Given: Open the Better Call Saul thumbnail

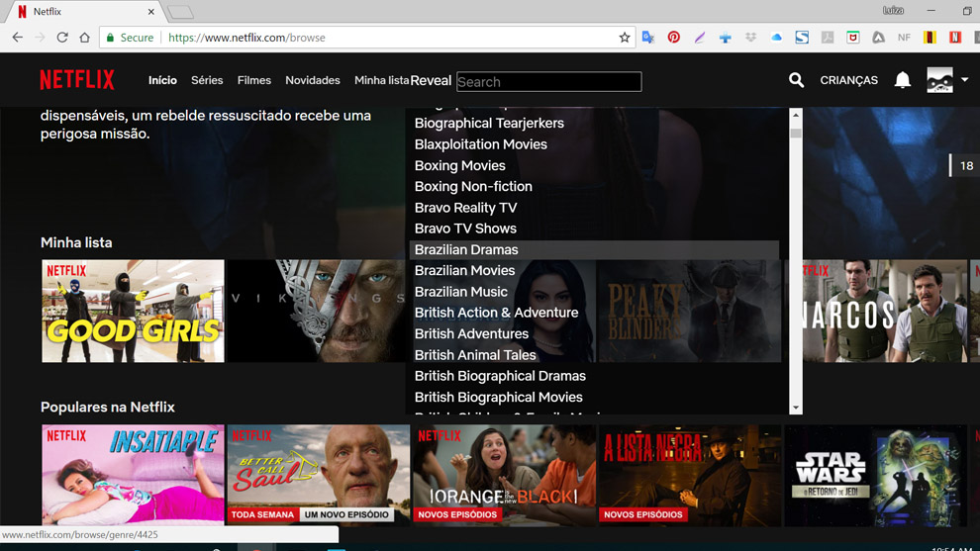Looking at the screenshot, I should (318, 476).
